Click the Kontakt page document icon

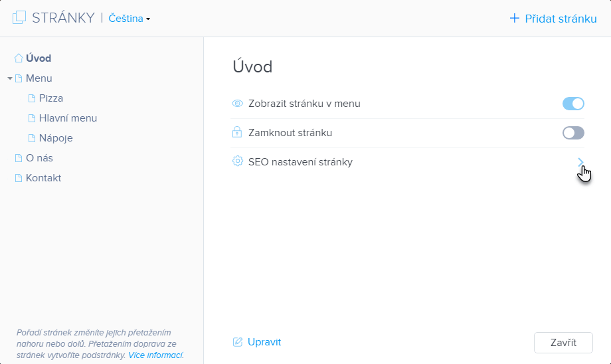tap(19, 178)
